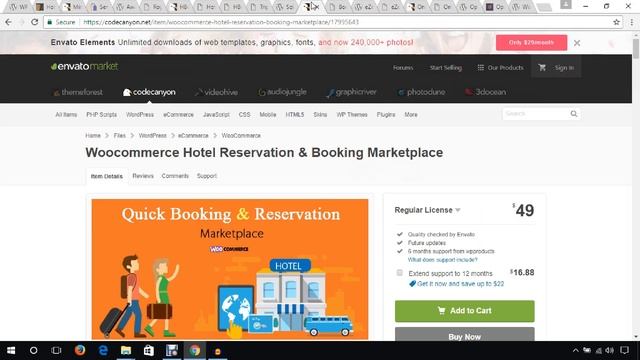The width and height of the screenshot is (640, 360).
Task: Dismiss the Envato Elements banner
Action: point(577,43)
